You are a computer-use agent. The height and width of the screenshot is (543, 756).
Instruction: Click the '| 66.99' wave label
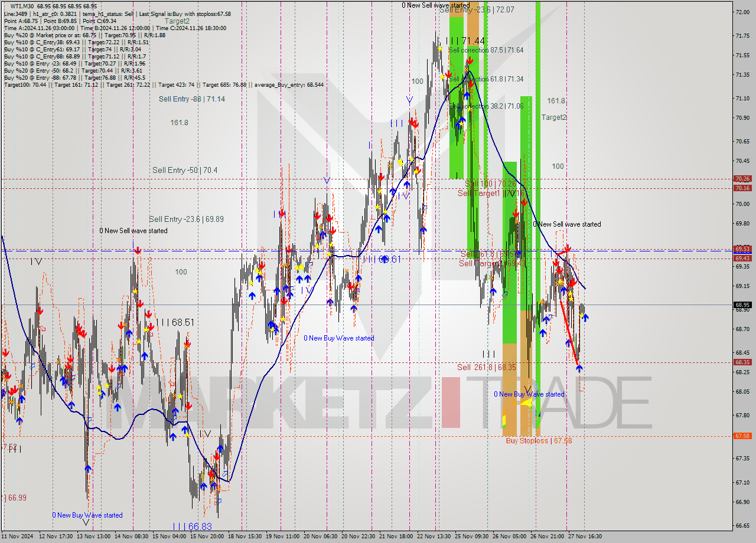15,498
